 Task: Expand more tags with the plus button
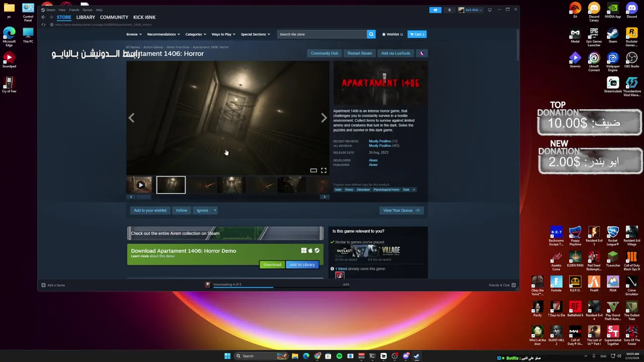[414, 190]
